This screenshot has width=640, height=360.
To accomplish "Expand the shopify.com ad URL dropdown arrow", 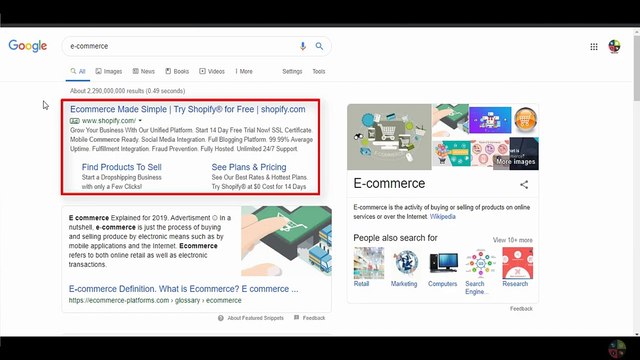I will pos(140,121).
